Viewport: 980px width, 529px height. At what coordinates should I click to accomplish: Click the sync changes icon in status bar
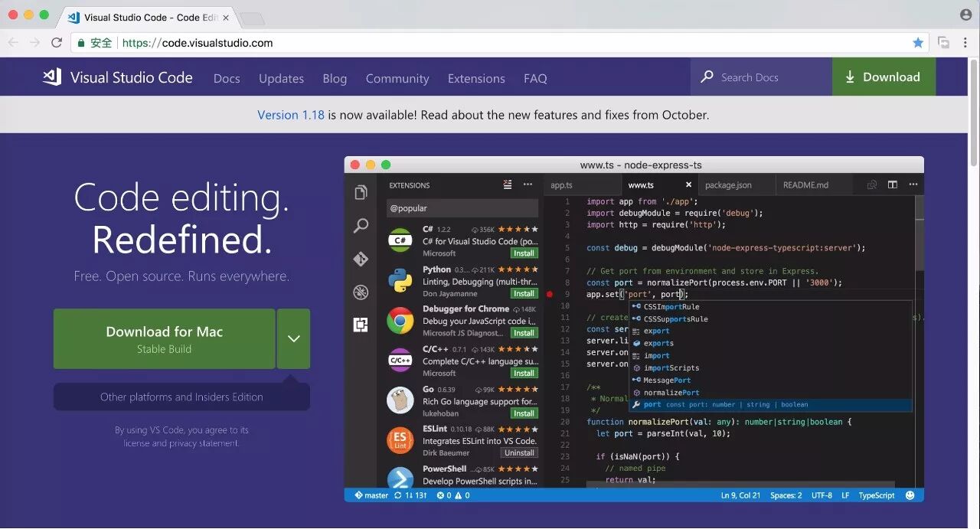coord(397,495)
